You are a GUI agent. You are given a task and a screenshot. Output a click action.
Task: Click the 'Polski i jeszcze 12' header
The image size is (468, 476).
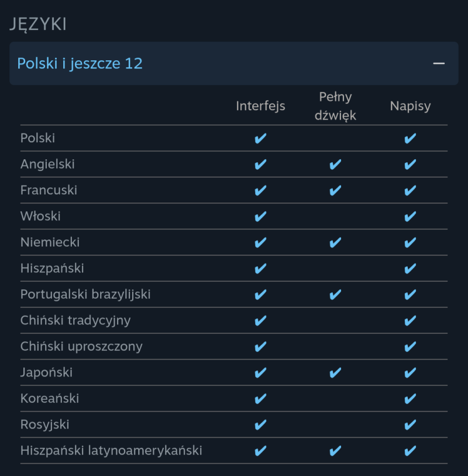pos(80,63)
